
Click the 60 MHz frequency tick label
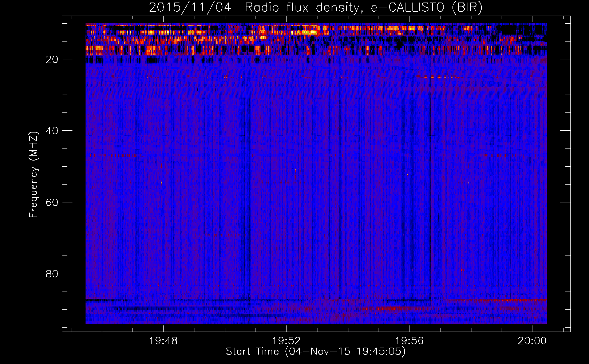point(52,202)
